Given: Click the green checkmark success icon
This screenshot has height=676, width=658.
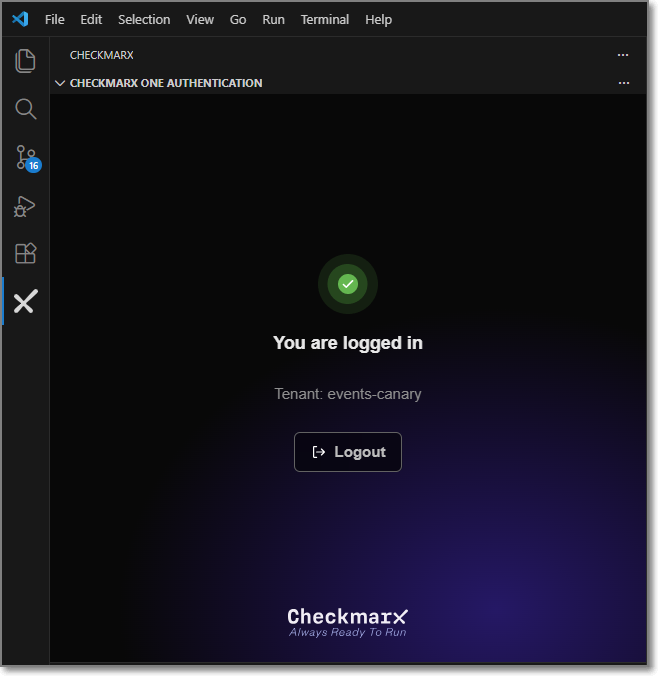Looking at the screenshot, I should coord(347,284).
